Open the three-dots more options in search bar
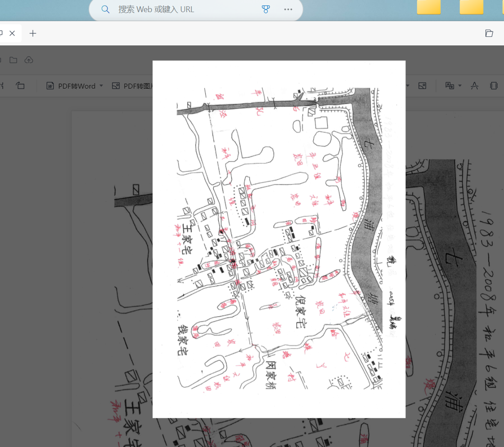The image size is (504, 447). pos(288,9)
